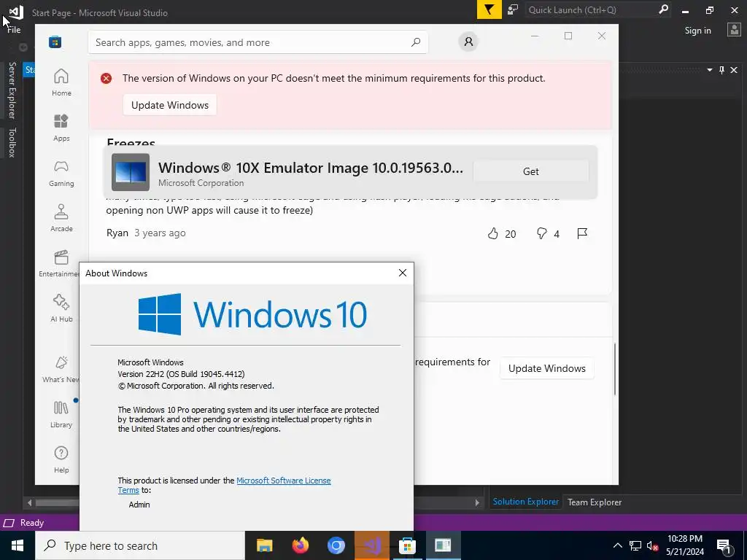The height and width of the screenshot is (560, 747).
Task: Open Help in Store sidebar
Action: point(61,459)
